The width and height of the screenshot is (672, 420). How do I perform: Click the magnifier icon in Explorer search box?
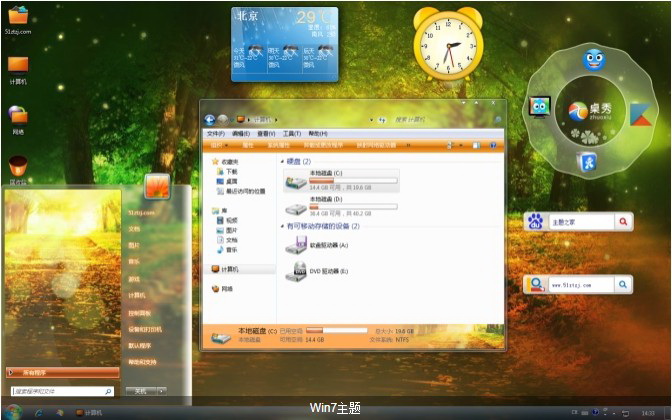pos(498,120)
